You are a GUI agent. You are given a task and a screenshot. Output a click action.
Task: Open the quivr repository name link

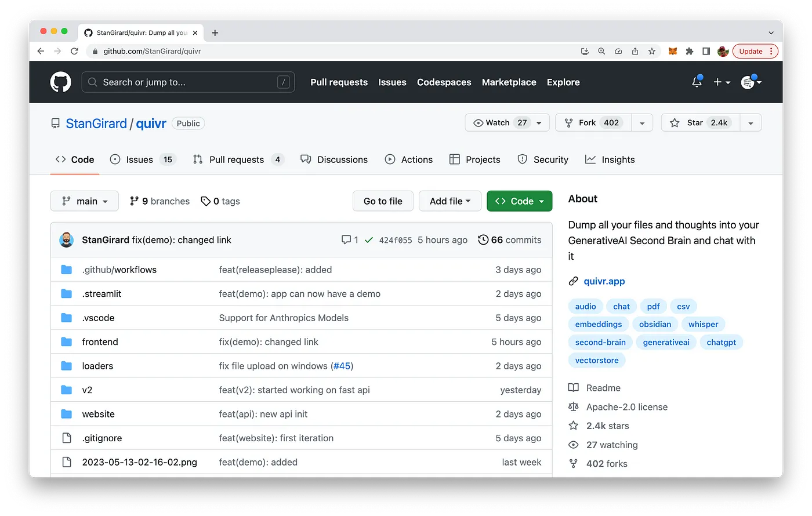(x=151, y=123)
